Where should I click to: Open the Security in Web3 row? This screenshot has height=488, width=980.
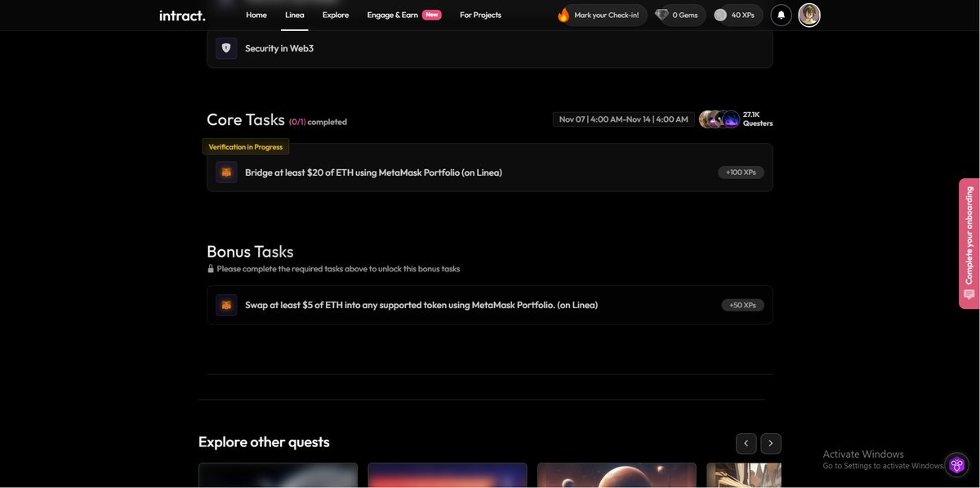tap(490, 48)
